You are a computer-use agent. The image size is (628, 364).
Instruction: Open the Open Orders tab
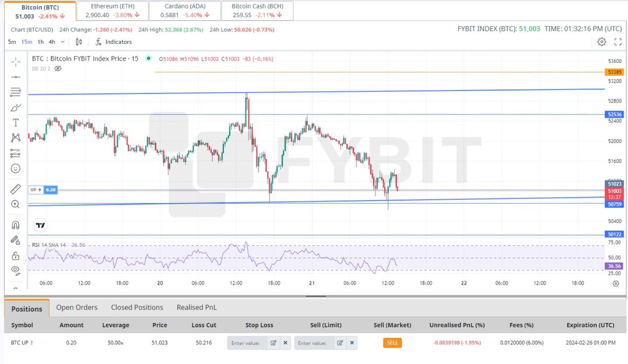(77, 308)
